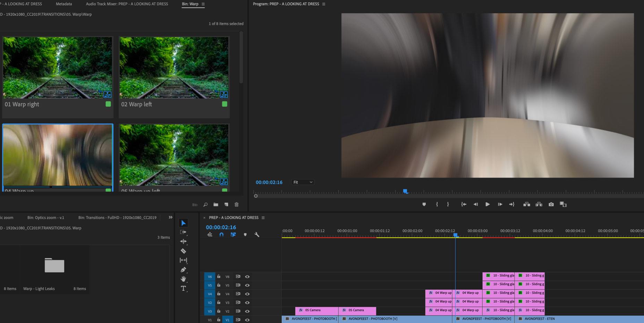
Task: Switch to the Metadata tab
Action: (x=64, y=4)
